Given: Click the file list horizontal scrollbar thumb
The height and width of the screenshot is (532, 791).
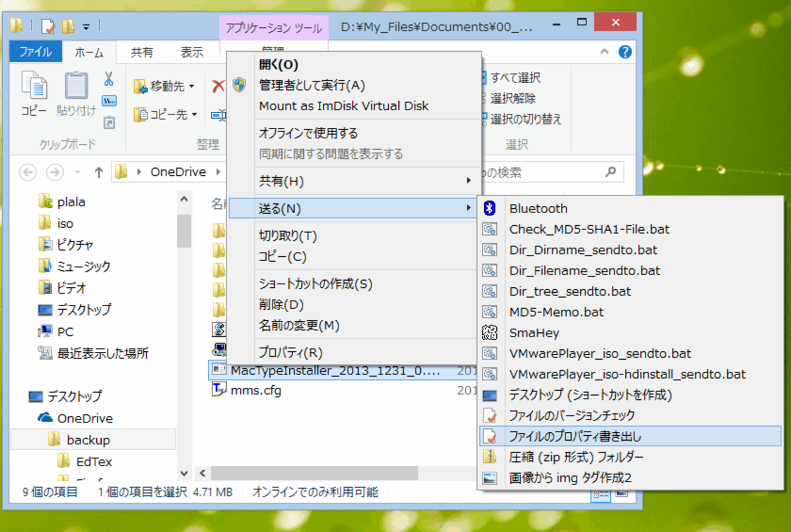Looking at the screenshot, I should click(x=314, y=473).
